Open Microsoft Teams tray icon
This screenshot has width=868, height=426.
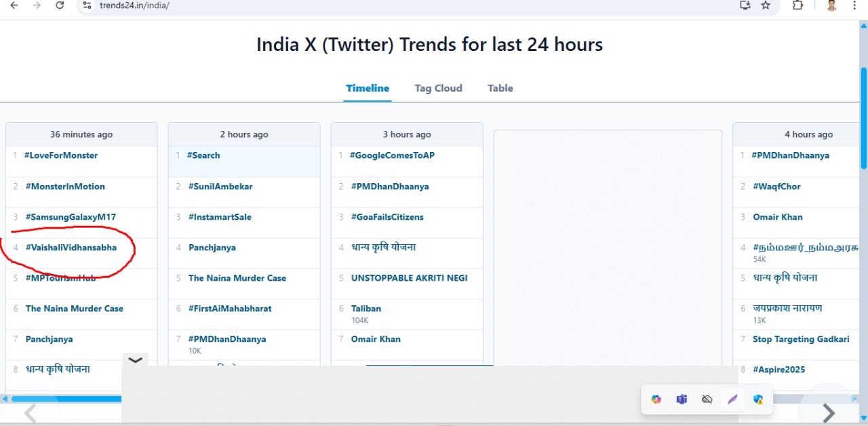tap(682, 400)
